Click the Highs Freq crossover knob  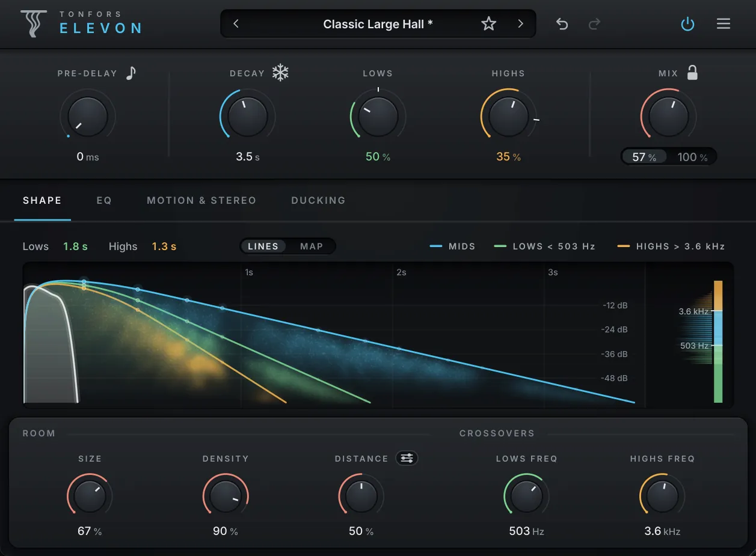click(662, 496)
